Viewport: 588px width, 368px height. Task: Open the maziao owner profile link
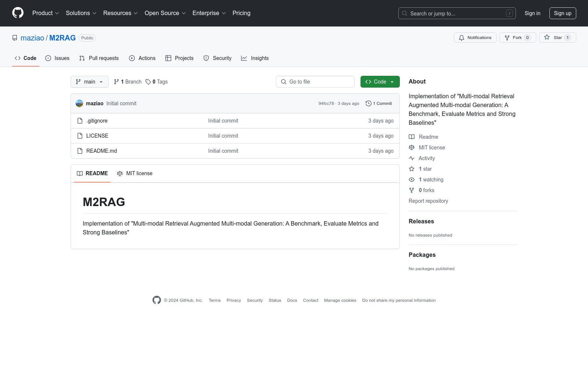[x=32, y=38]
